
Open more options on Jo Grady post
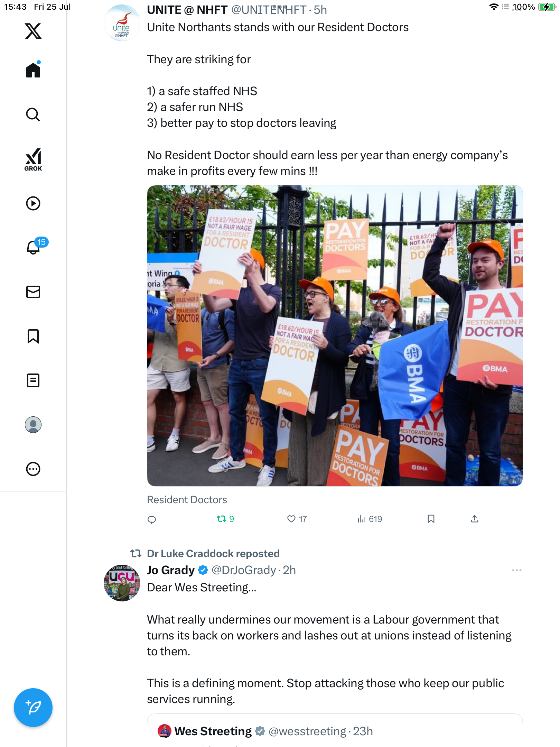click(517, 570)
